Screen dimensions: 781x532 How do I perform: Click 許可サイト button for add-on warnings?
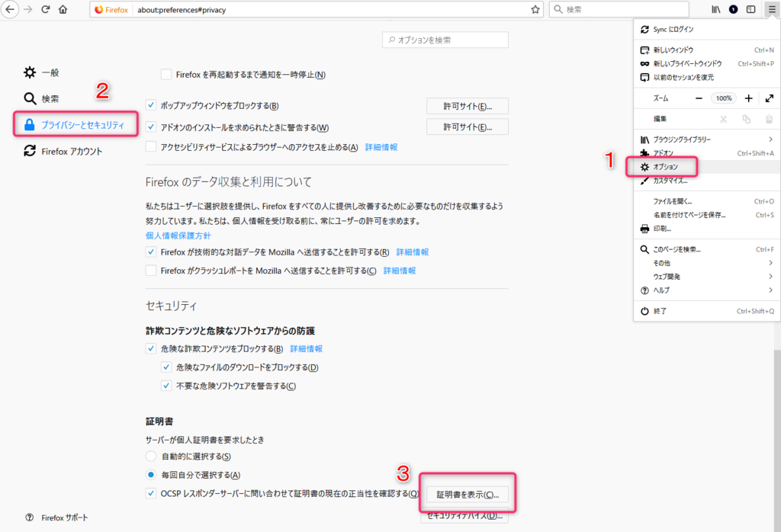[x=468, y=127]
